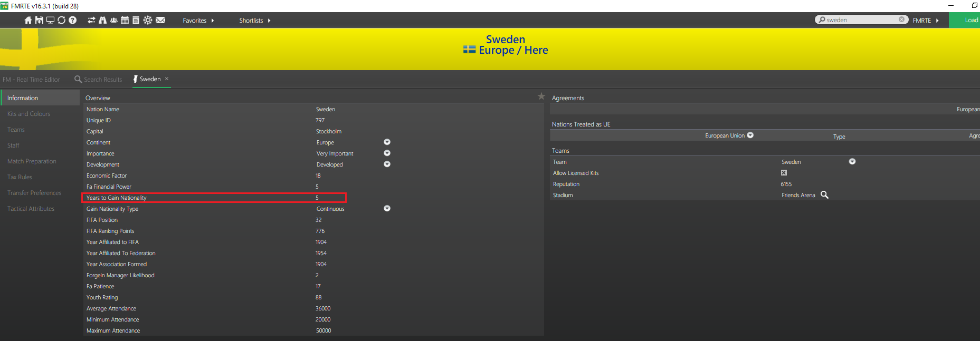This screenshot has height=341, width=980.
Task: Click the binoculars scout icon
Action: (x=102, y=20)
